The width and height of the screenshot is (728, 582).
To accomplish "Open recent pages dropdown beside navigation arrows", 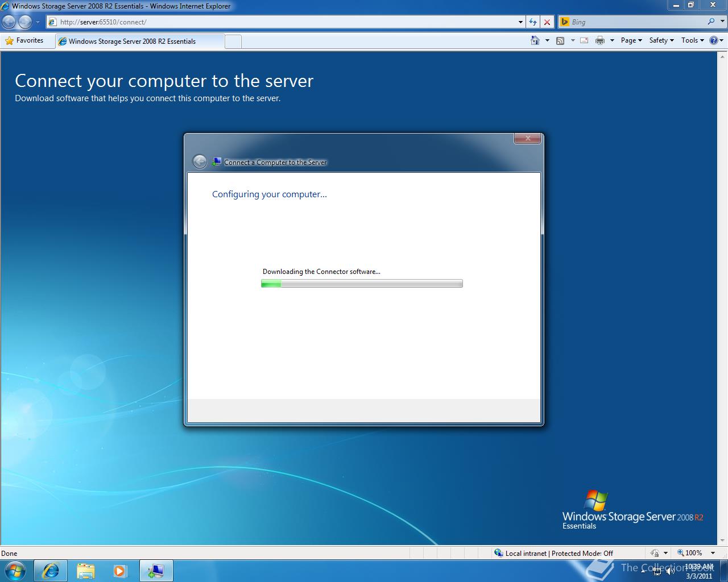I will [38, 22].
